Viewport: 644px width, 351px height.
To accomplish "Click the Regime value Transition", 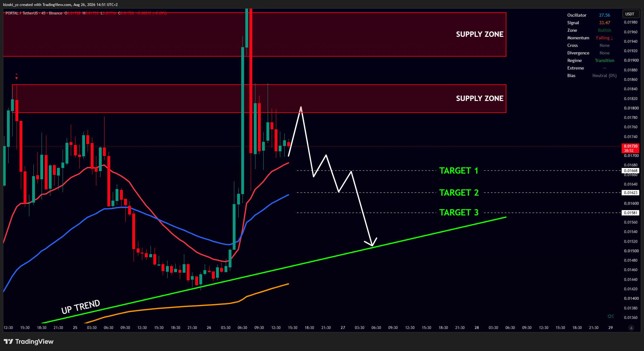I will pos(604,60).
